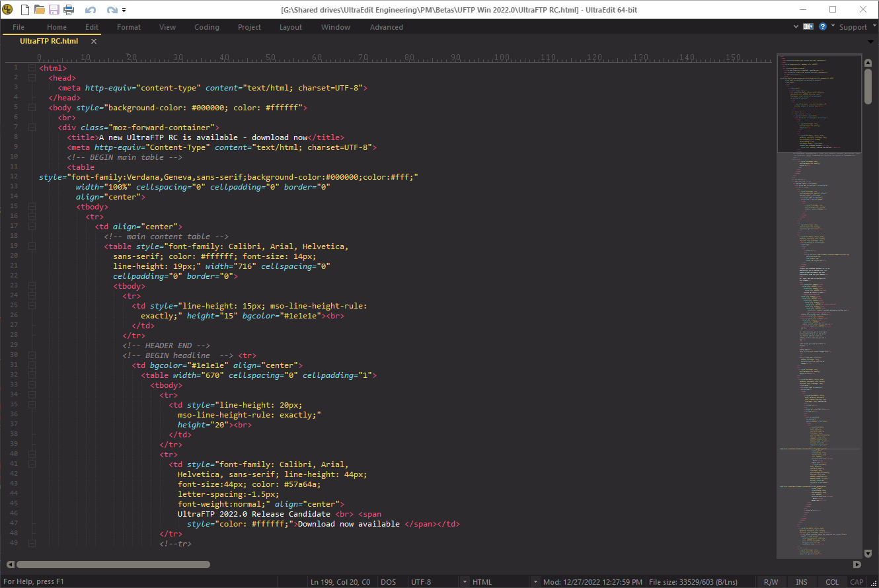Collapse the <tbody> fold on line 15

32,207
